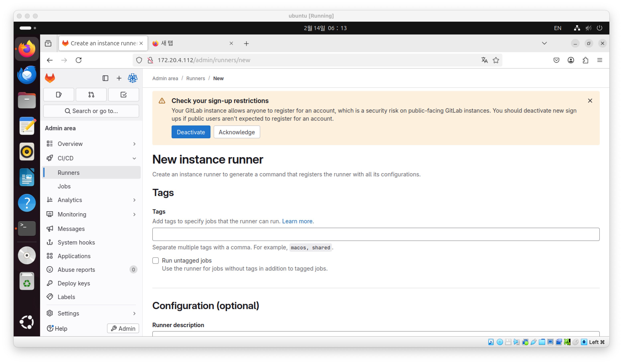Viewport: 623px width, 364px height.
Task: Open Labels in the sidebar
Action: (91, 297)
